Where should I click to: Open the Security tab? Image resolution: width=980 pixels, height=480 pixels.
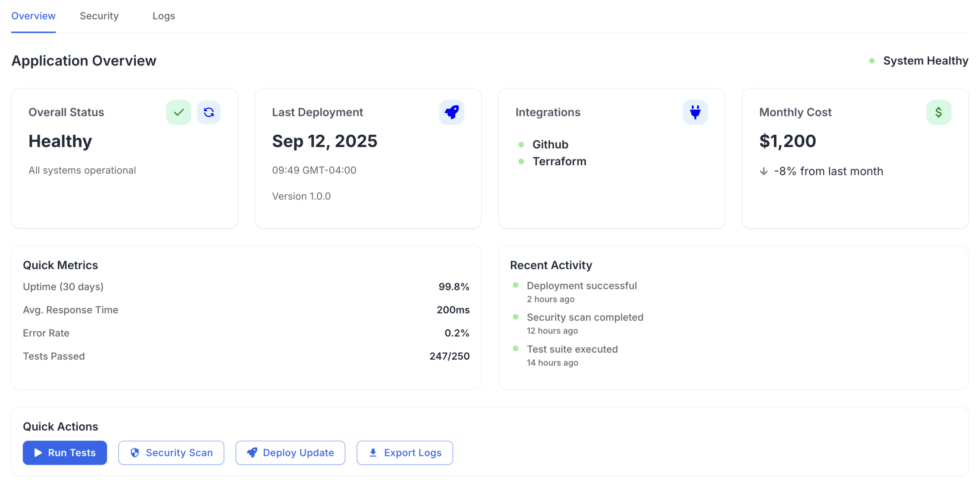click(99, 16)
